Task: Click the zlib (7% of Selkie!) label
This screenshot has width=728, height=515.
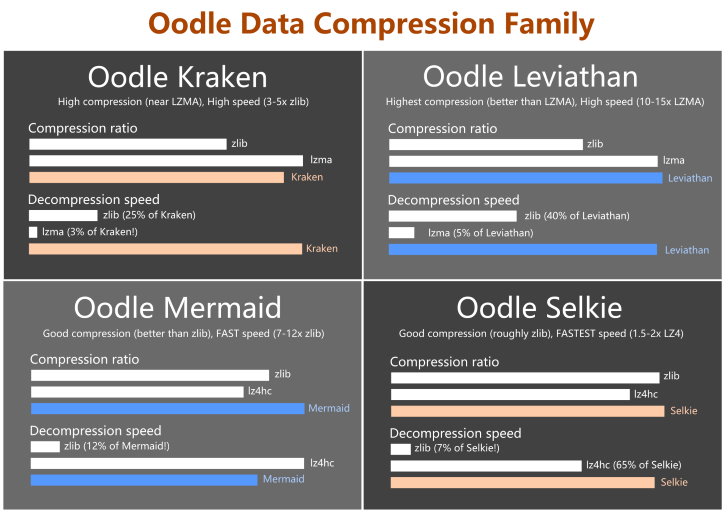Action: click(x=457, y=448)
